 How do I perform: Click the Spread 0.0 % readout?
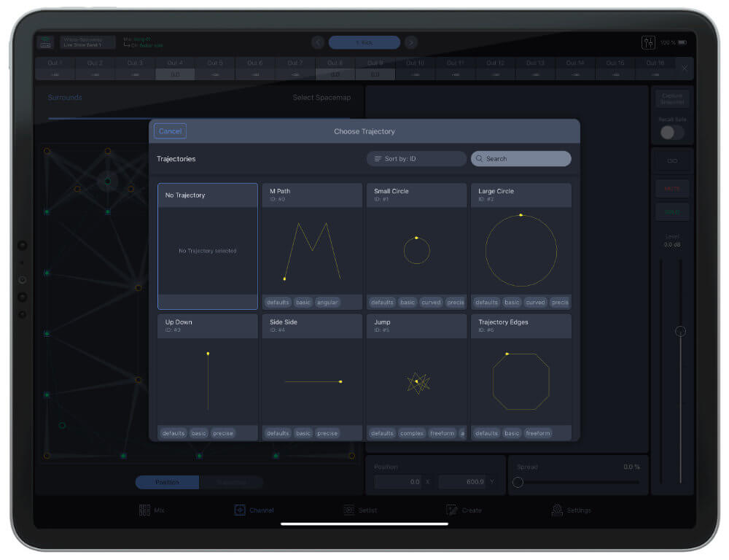coord(631,467)
